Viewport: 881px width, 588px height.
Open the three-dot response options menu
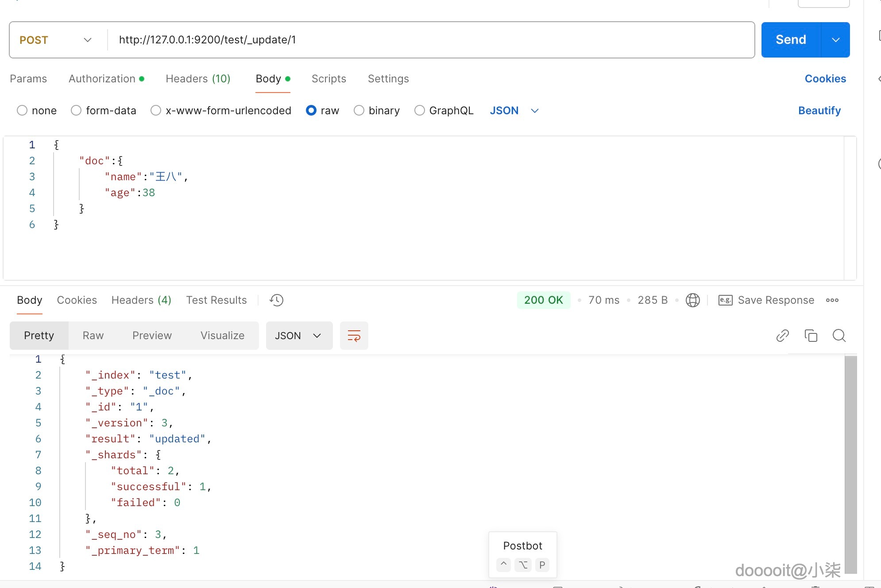832,300
